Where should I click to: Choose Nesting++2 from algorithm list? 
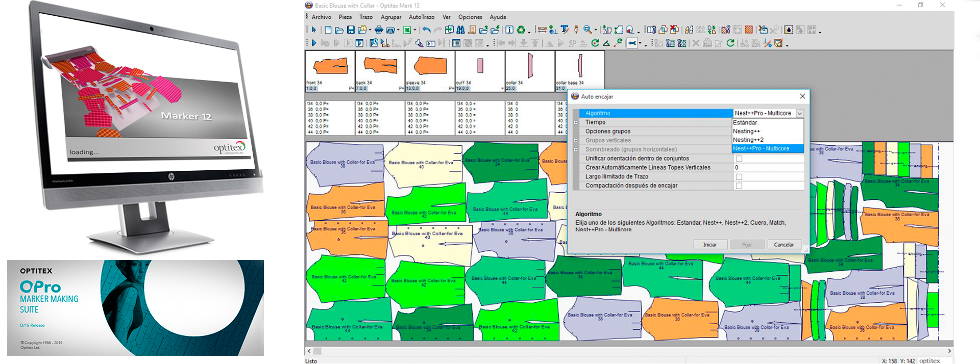coord(768,140)
